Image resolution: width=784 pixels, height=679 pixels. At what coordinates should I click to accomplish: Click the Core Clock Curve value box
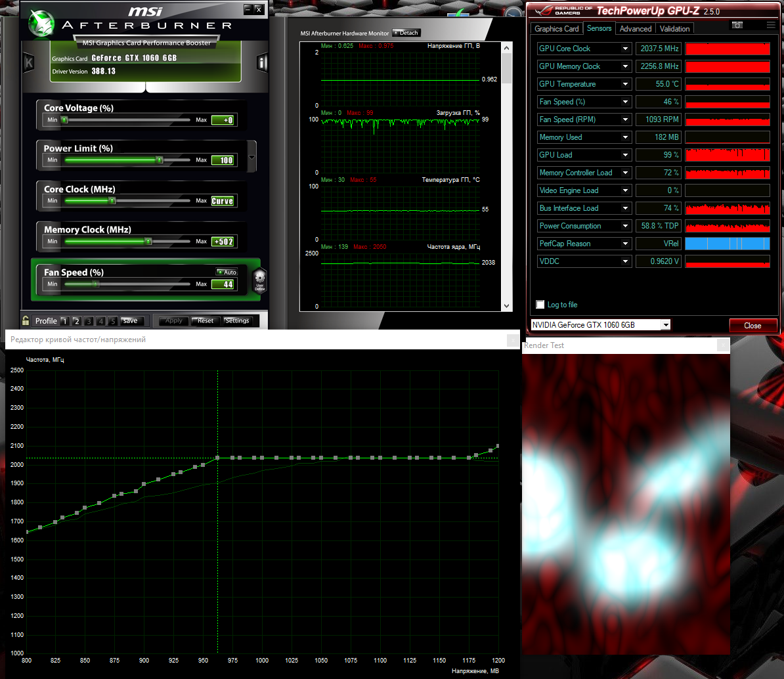[223, 201]
